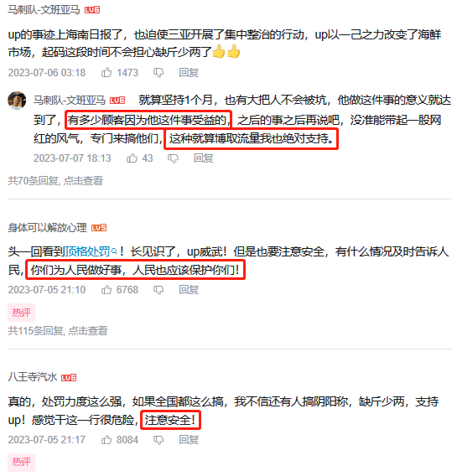
Task: Reply to the 2023-07-07 18:13 comment
Action: click(204, 158)
